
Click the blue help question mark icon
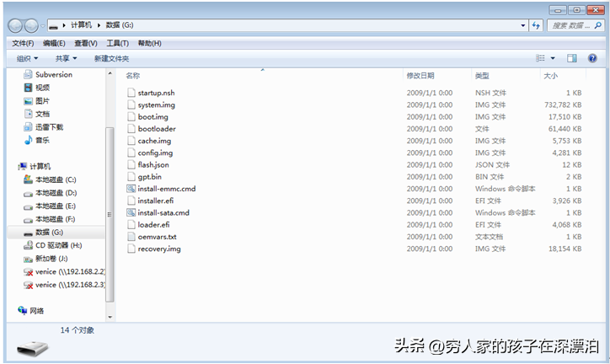592,58
